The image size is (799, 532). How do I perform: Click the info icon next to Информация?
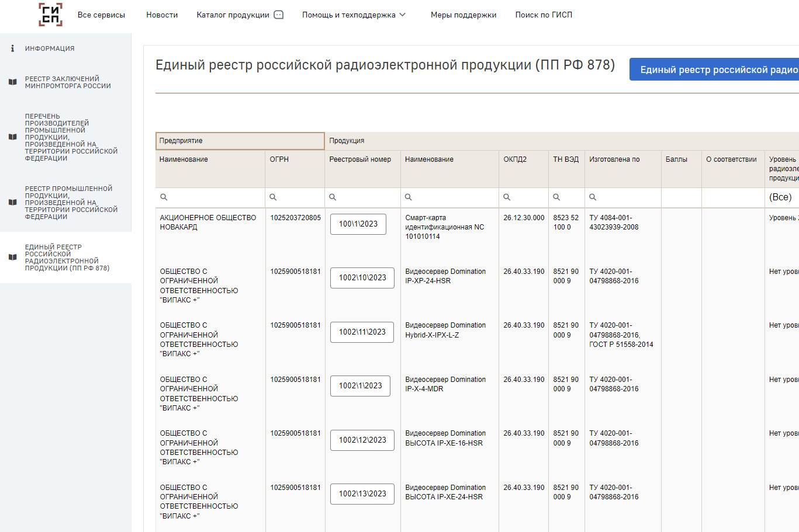[12, 48]
